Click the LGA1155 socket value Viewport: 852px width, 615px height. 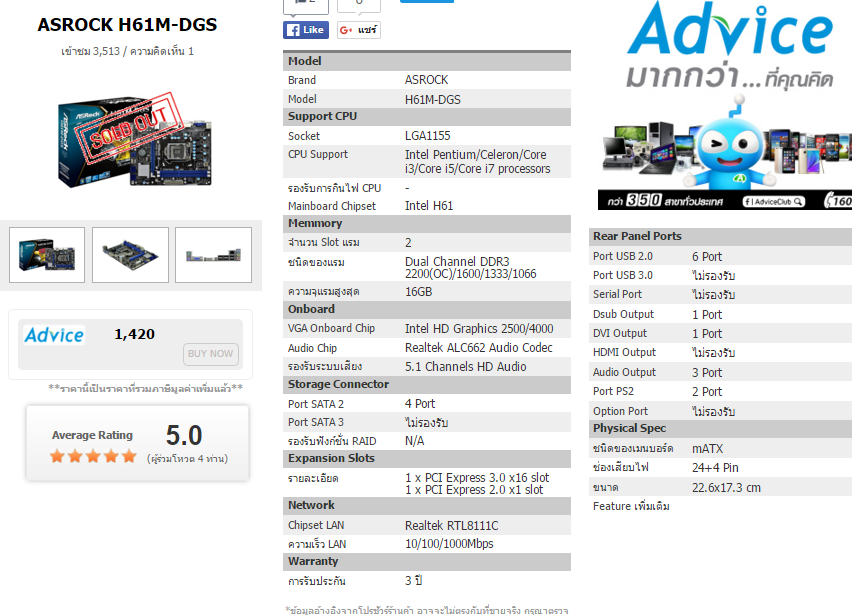[428, 136]
